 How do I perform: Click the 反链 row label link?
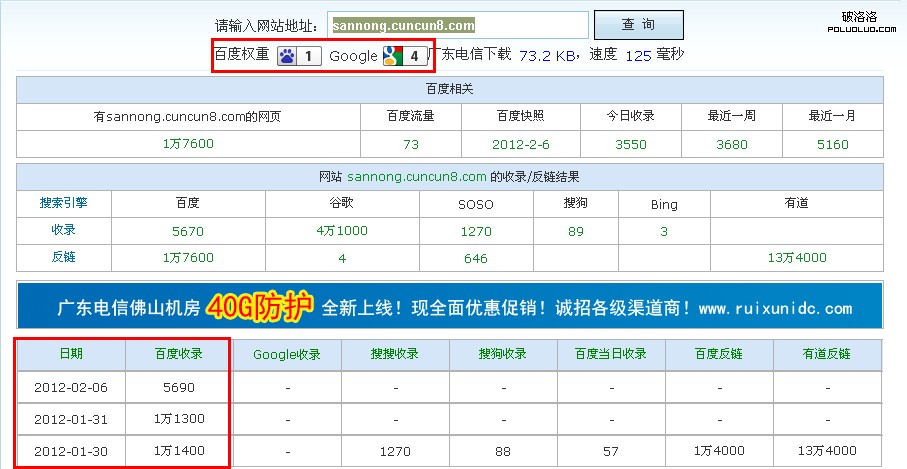[63, 257]
